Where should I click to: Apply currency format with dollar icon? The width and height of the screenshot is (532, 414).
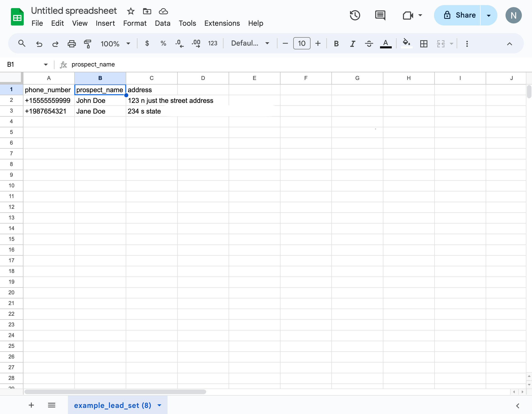coord(147,44)
